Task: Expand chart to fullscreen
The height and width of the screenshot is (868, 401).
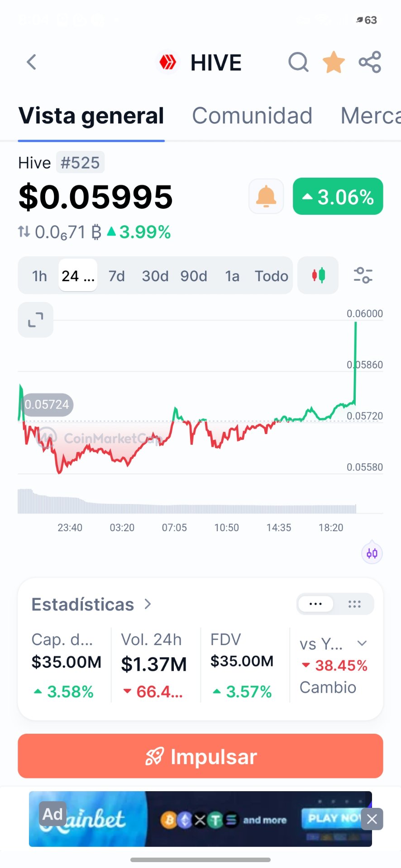Action: pyautogui.click(x=35, y=320)
